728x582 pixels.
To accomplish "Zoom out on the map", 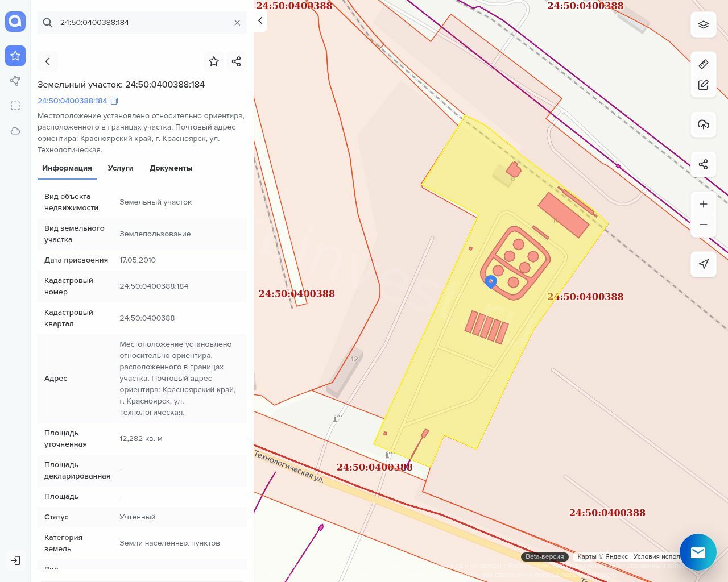I will (704, 225).
